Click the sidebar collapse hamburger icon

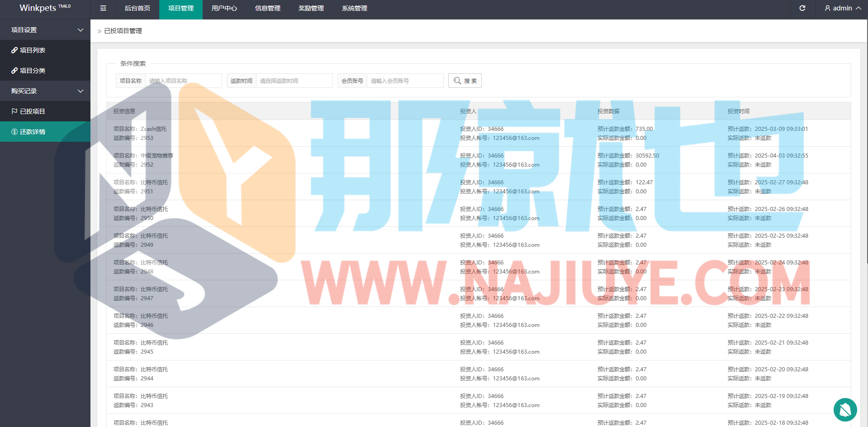103,8
